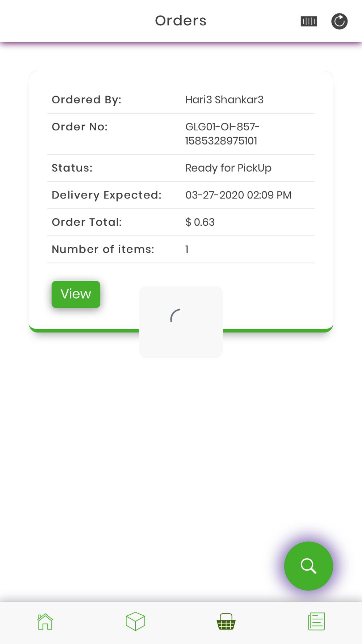Click the Number of items label

click(103, 249)
